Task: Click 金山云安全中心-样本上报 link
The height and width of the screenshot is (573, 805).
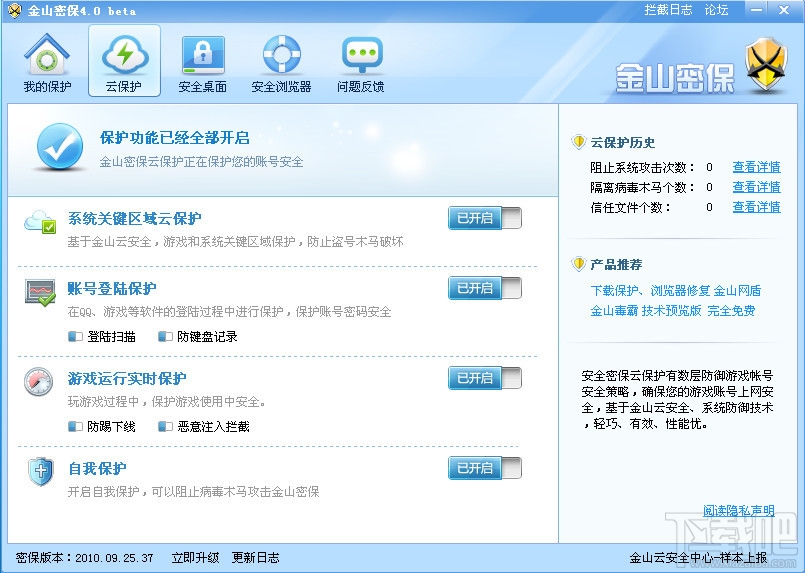Action: [698, 558]
